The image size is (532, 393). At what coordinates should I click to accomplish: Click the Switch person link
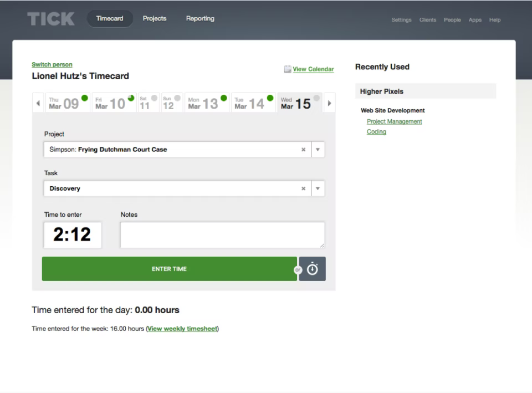[x=52, y=64]
